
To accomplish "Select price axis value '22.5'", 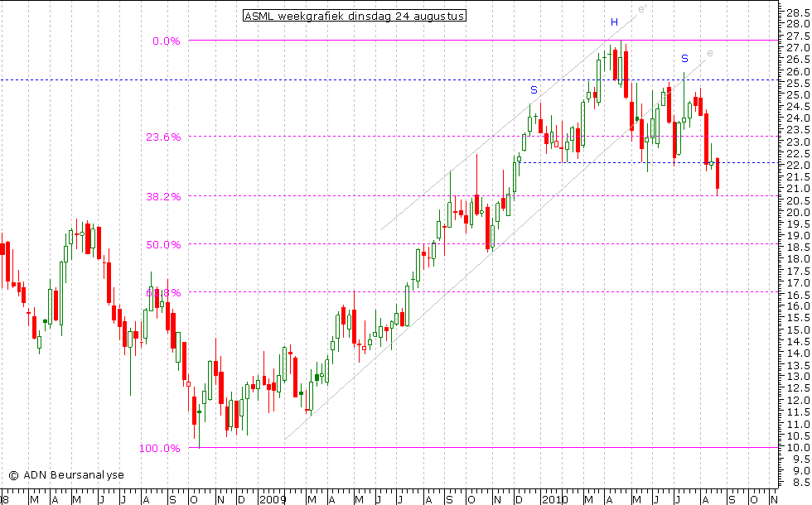I will [798, 154].
